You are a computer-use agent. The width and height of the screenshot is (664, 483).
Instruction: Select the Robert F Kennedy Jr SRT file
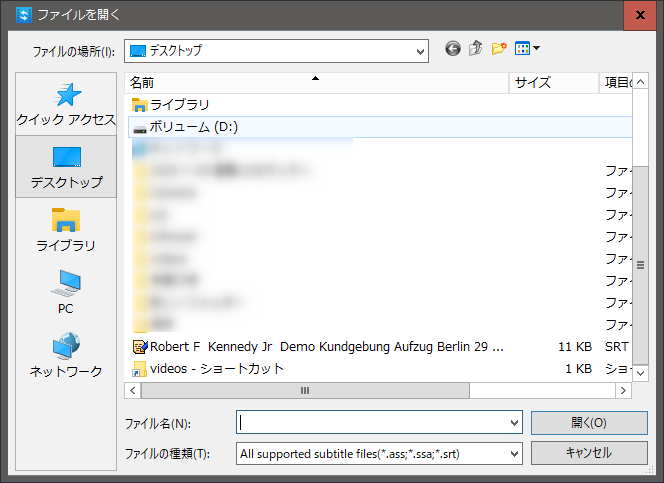326,346
